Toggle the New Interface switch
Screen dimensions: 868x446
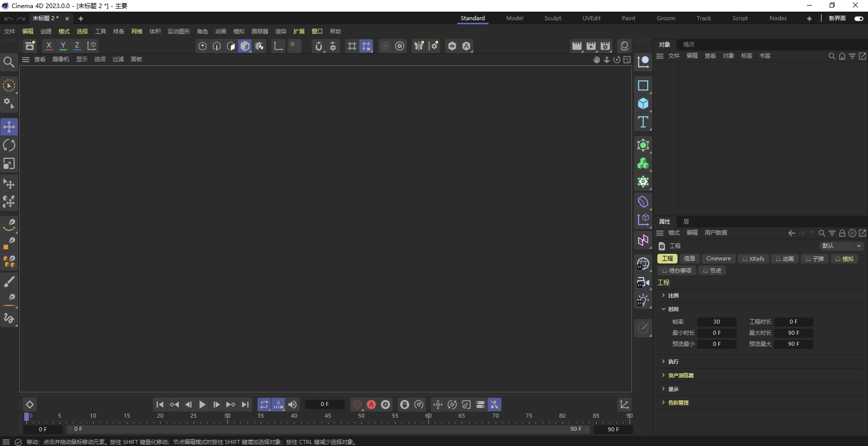click(x=858, y=18)
